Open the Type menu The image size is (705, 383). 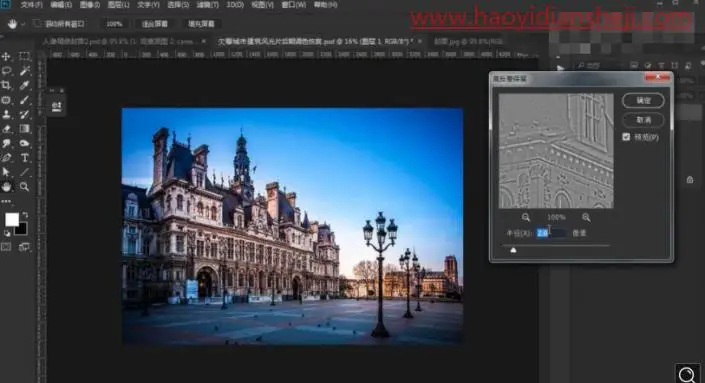pyautogui.click(x=148, y=4)
